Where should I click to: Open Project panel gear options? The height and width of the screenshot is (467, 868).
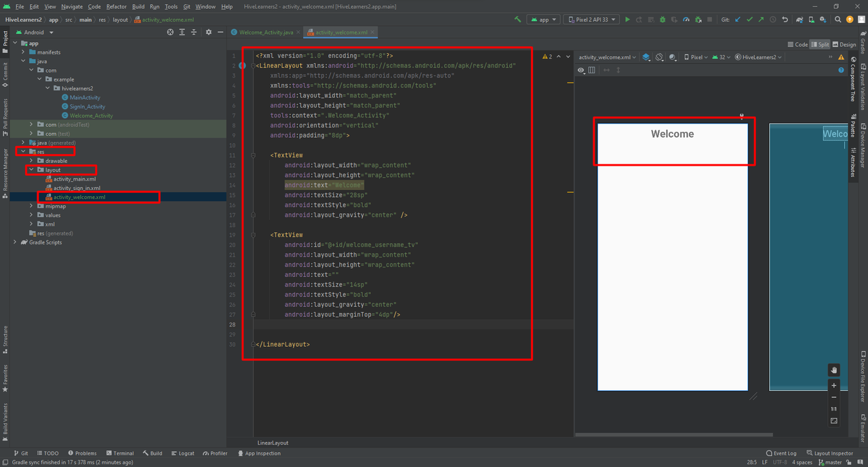[209, 32]
